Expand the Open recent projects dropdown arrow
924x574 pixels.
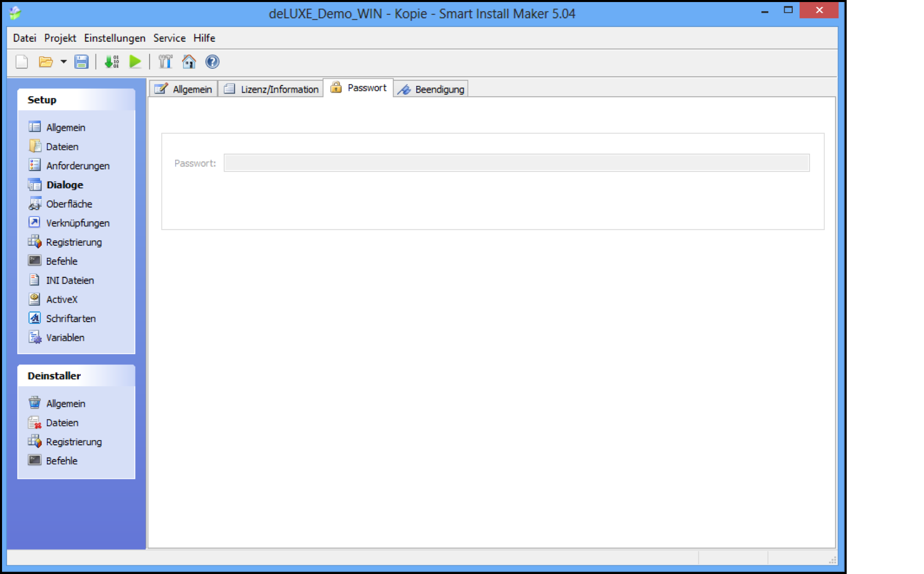pyautogui.click(x=64, y=62)
